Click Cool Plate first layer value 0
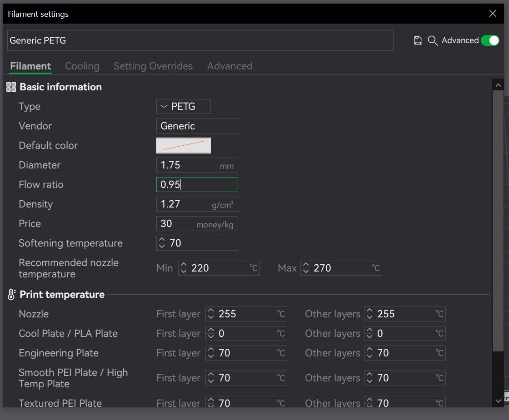 click(221, 333)
